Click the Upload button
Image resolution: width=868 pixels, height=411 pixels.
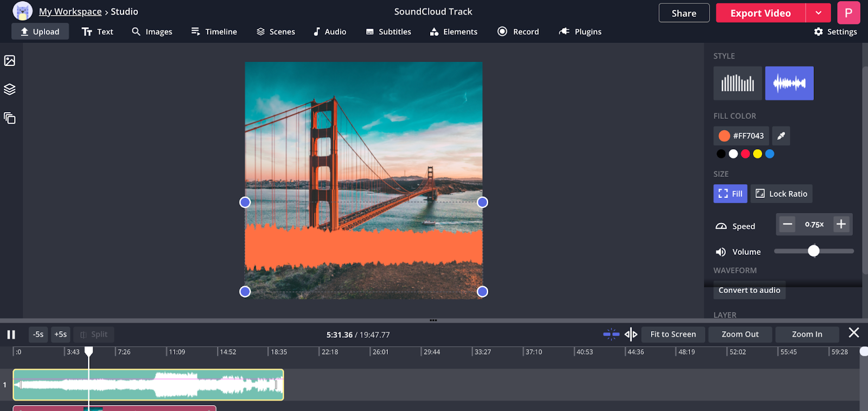(40, 31)
